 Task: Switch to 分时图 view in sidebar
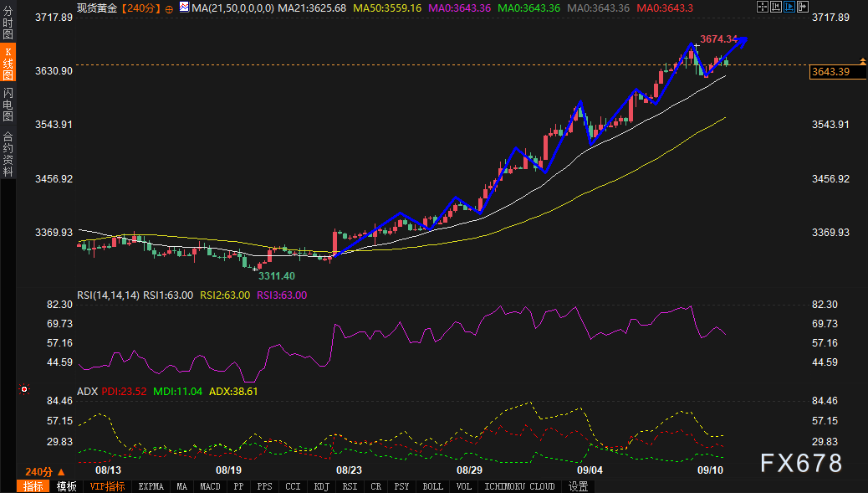8,27
